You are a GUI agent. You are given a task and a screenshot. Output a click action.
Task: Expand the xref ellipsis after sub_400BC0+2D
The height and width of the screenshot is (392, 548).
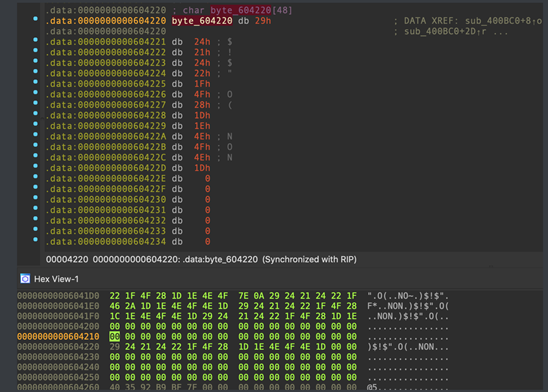tap(500, 32)
